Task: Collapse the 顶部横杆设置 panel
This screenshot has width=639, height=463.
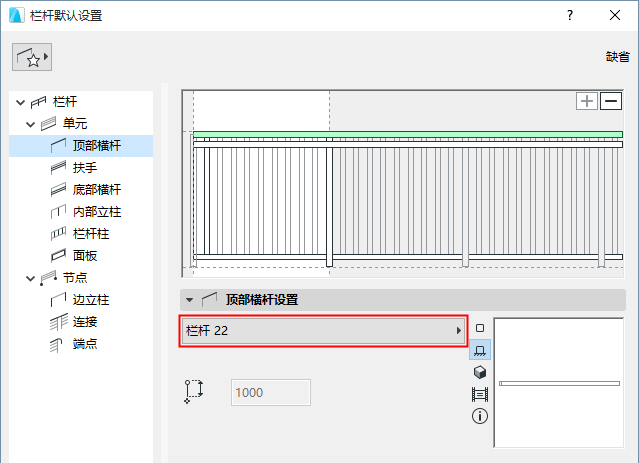Action: 189,300
